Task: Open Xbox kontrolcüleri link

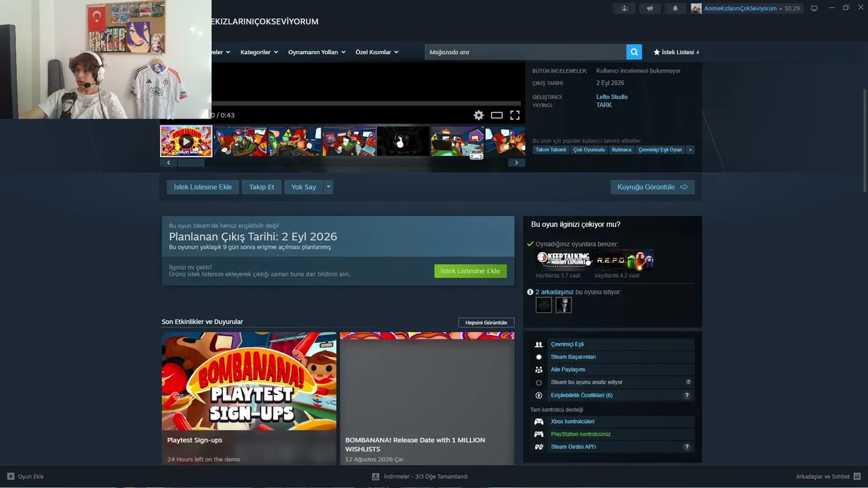Action: coord(572,422)
